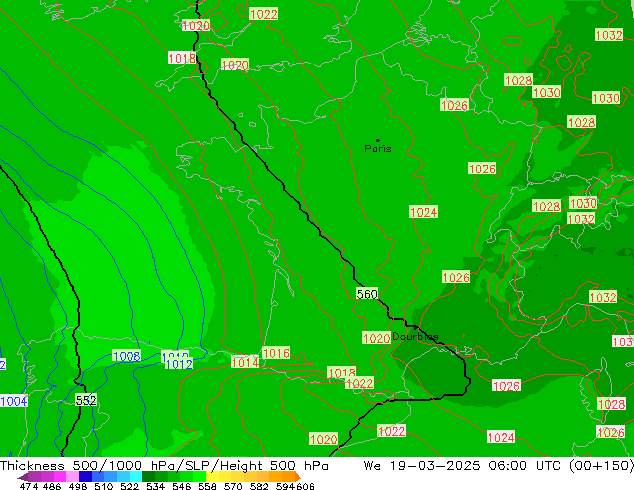The image size is (634, 490).
Task: Click the 1016 isobar label
Action: click(276, 353)
